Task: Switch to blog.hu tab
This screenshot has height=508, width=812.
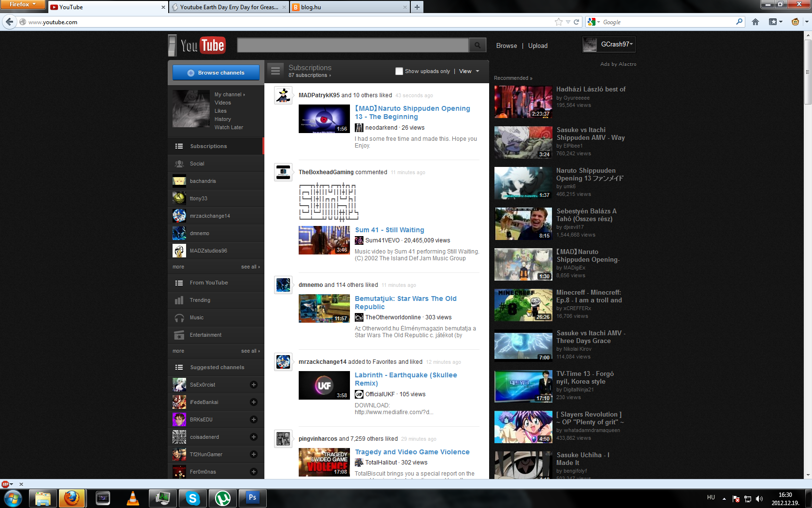Action: point(350,7)
